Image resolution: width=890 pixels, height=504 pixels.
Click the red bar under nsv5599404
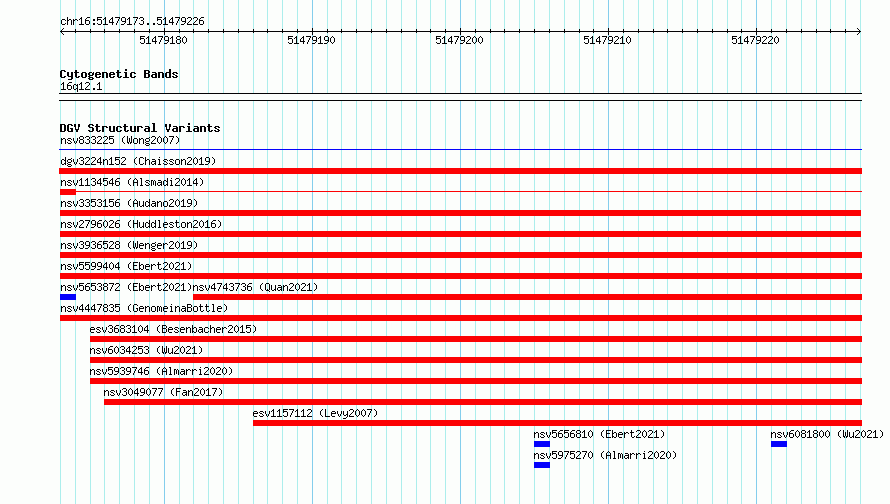(x=460, y=276)
